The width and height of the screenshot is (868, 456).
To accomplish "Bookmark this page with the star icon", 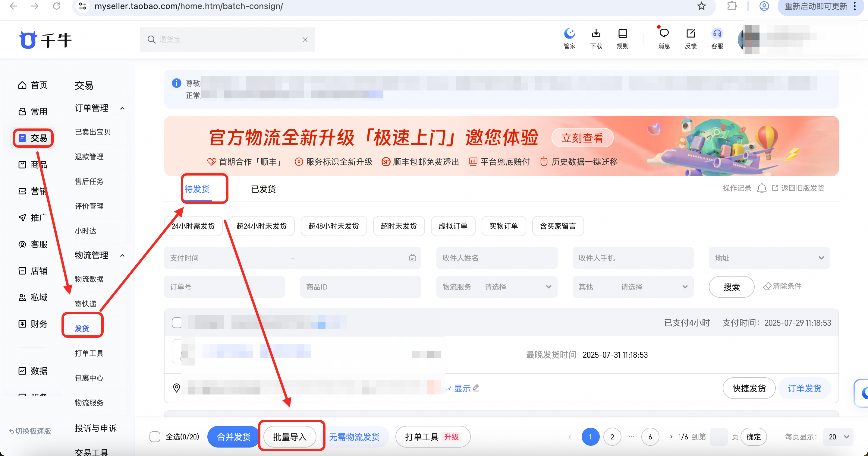I will pos(702,6).
